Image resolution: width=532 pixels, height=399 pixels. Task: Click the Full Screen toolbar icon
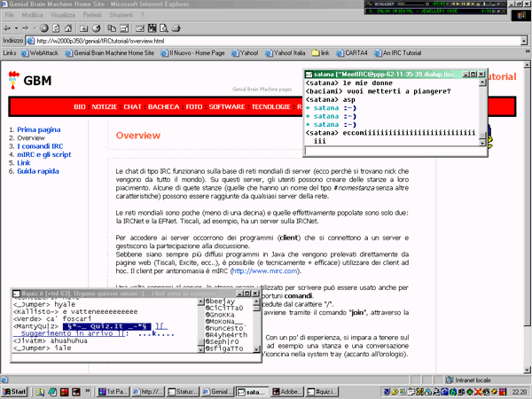(x=124, y=28)
